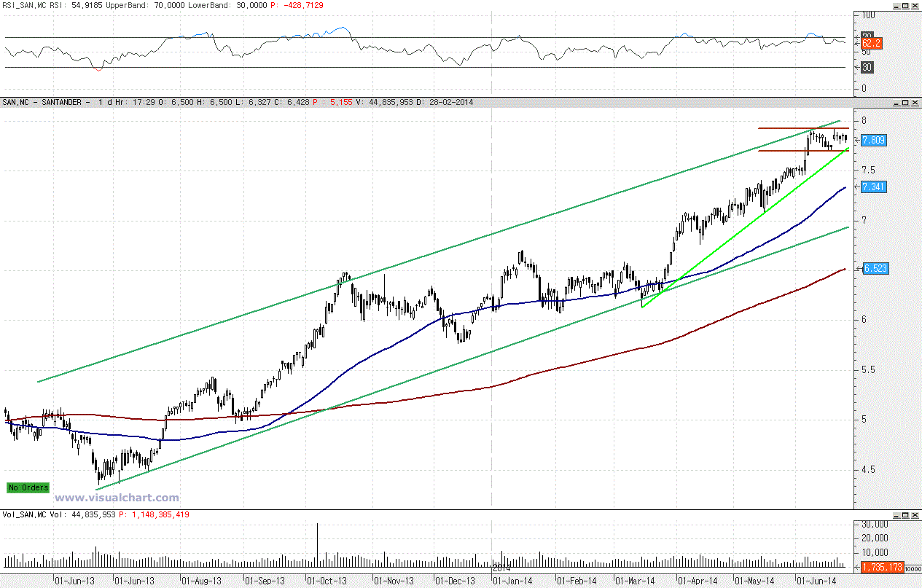Click the 4.5 price axis tick
The image size is (922, 588).
tap(869, 469)
